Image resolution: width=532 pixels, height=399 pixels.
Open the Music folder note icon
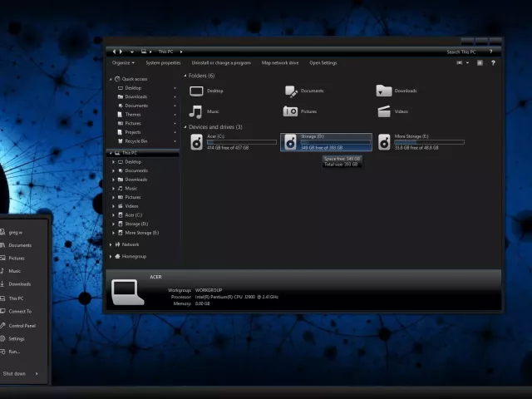pos(196,111)
